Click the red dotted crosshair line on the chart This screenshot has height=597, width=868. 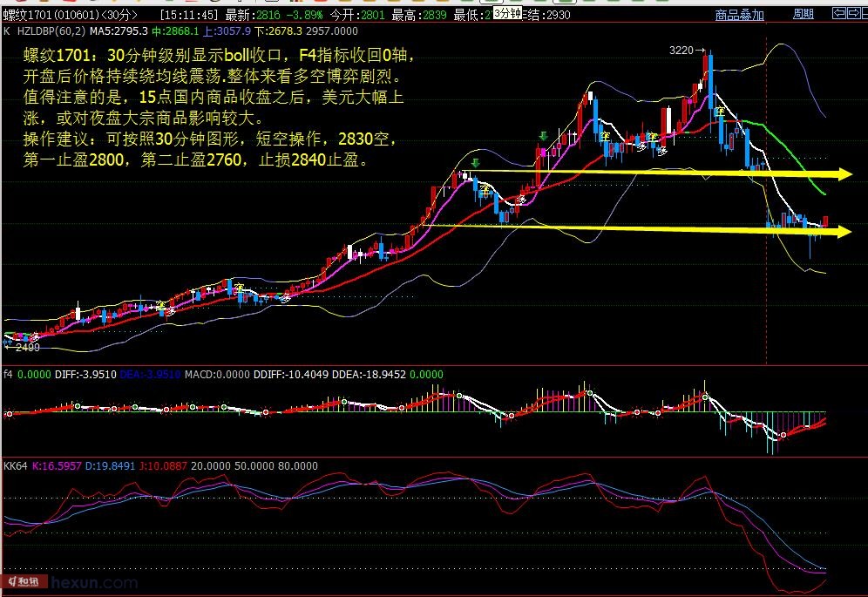[766, 261]
